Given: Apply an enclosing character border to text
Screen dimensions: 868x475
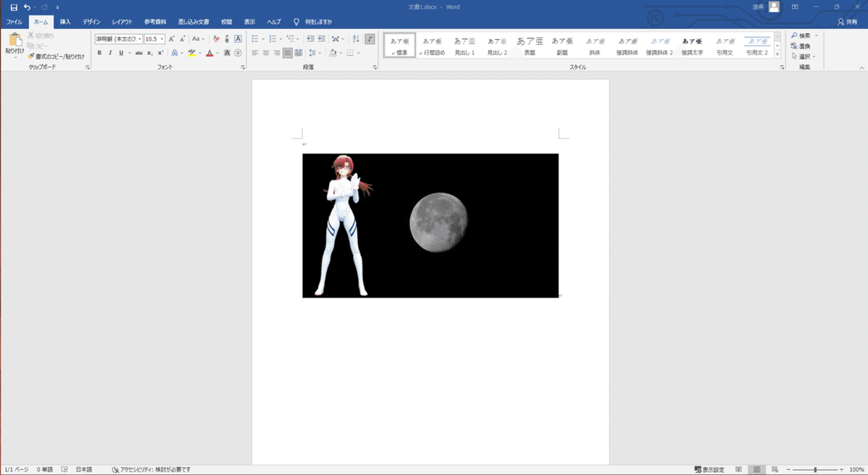Looking at the screenshot, I should 238,39.
